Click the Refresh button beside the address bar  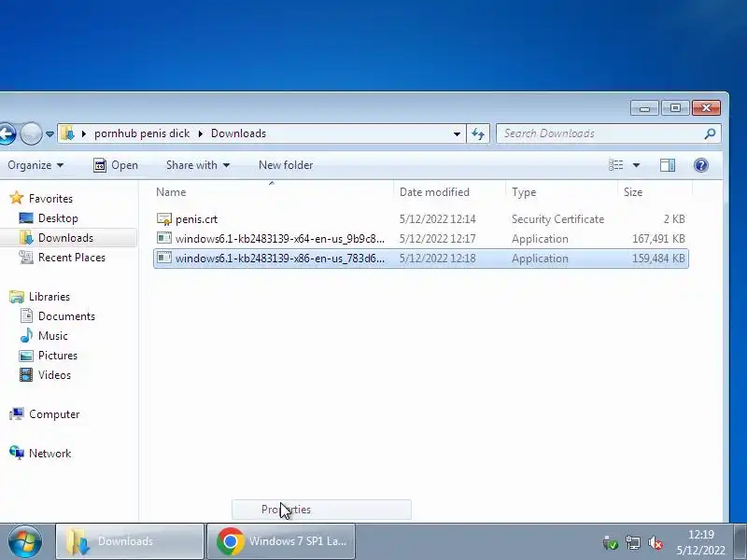478,133
